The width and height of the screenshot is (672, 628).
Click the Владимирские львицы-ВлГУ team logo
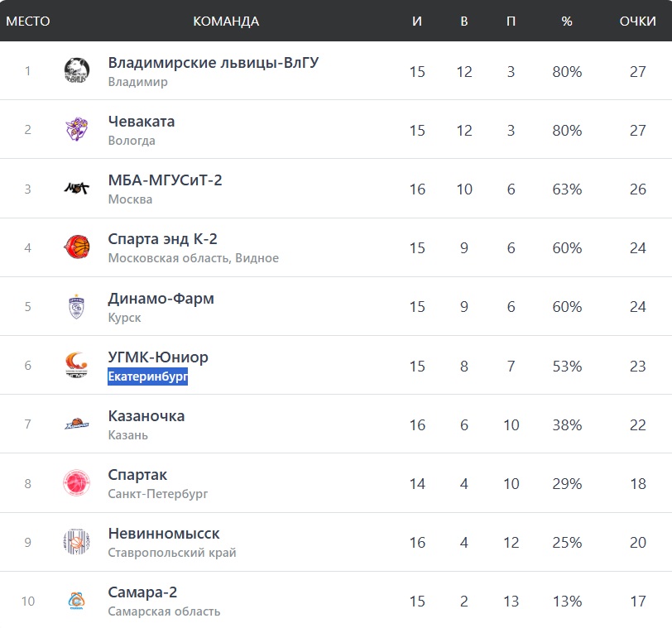[77, 71]
